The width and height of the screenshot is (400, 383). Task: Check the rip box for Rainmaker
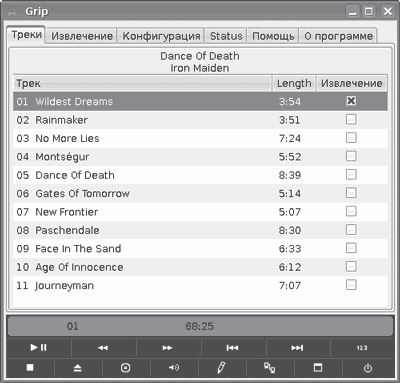click(351, 119)
